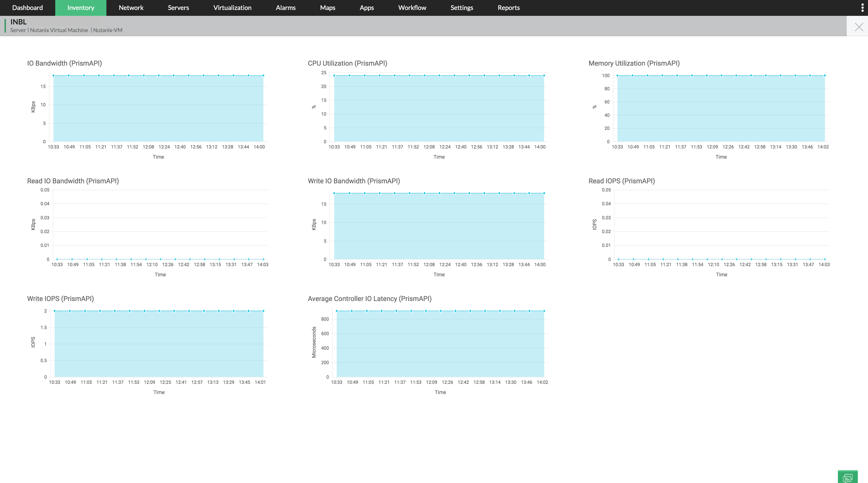Go to the Servers tab
This screenshot has height=483, width=868.
point(178,8)
